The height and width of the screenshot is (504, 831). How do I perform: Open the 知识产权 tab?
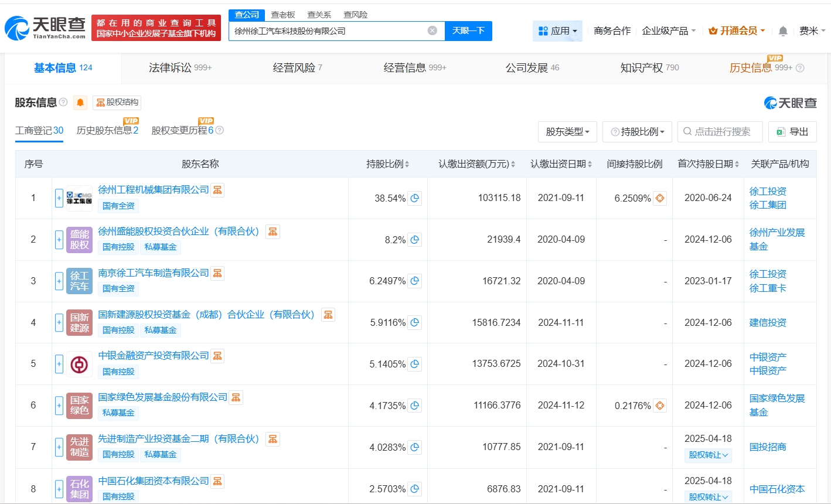click(x=649, y=68)
